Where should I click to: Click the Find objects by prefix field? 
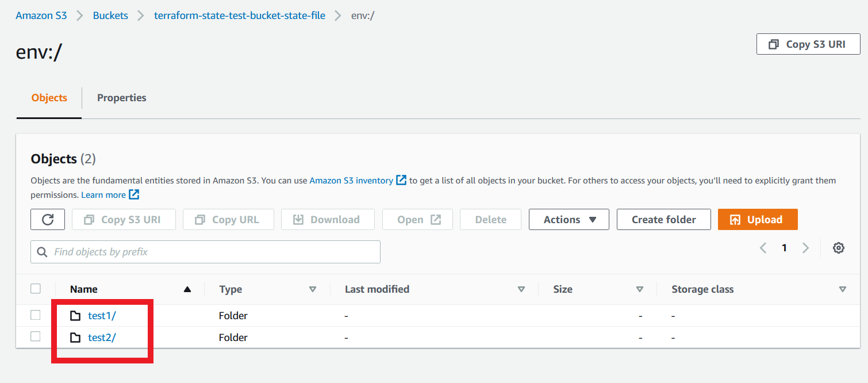[205, 252]
